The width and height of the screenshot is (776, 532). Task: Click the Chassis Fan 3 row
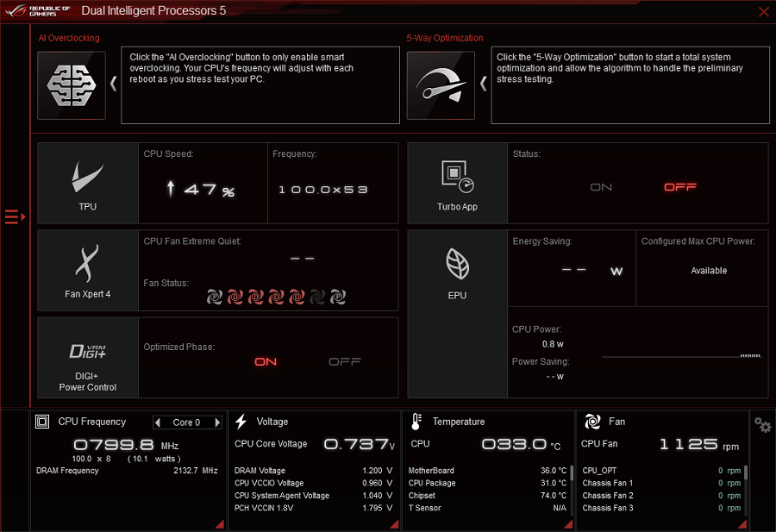(x=661, y=508)
